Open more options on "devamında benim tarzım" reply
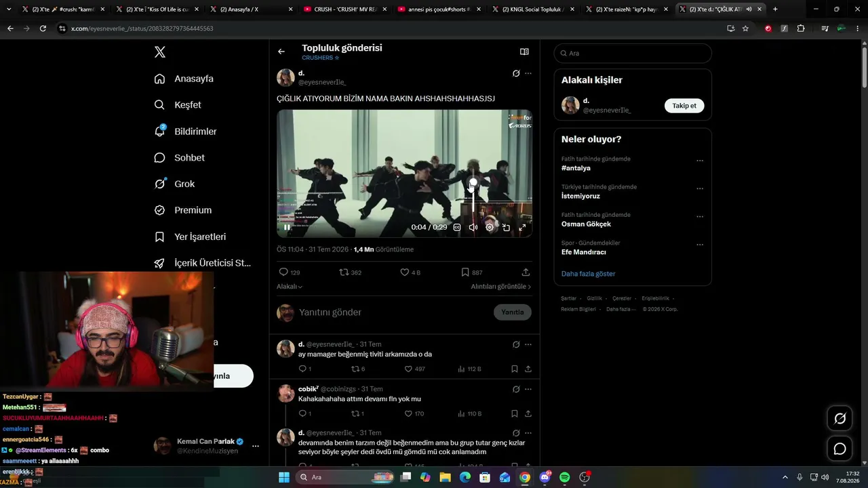868x488 pixels. (528, 432)
